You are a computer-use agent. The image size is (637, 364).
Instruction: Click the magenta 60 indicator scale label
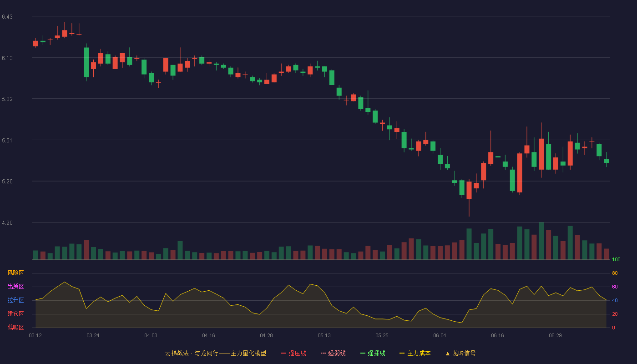pyautogui.click(x=615, y=287)
